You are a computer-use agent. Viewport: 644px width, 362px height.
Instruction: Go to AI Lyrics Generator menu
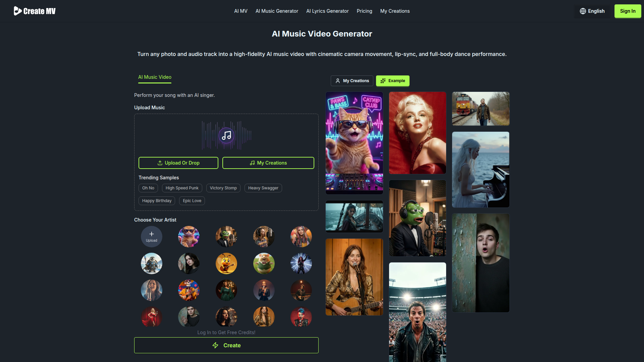coord(327,11)
